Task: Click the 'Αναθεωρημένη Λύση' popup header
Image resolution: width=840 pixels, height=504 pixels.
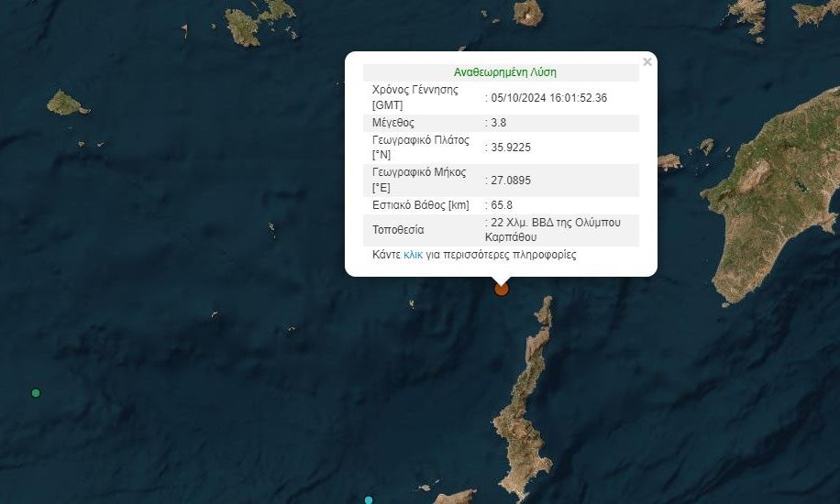Action: point(504,71)
